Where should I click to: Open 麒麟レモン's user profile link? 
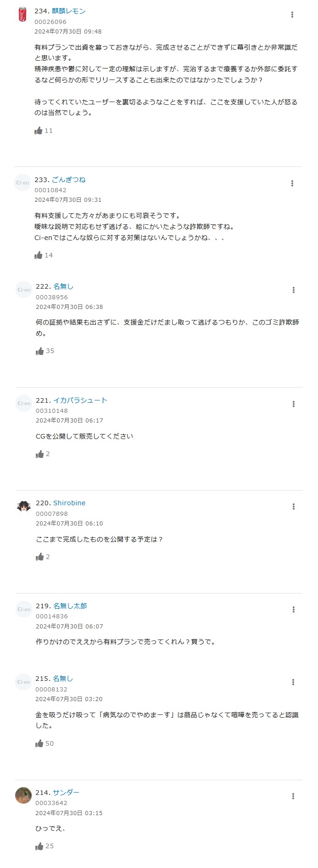click(x=68, y=11)
